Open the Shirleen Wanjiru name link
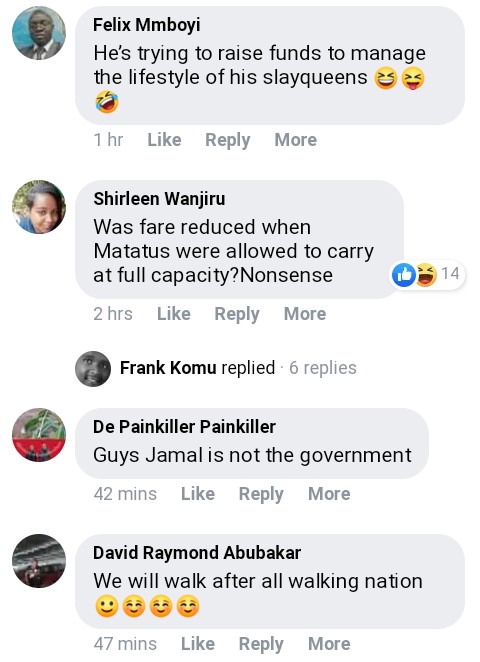This screenshot has width=480, height=662. 159,199
